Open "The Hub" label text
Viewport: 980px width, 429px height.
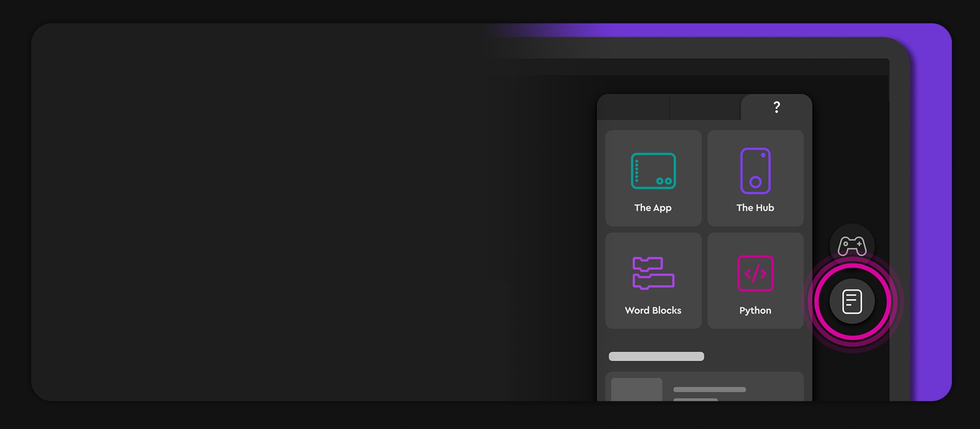[755, 208]
